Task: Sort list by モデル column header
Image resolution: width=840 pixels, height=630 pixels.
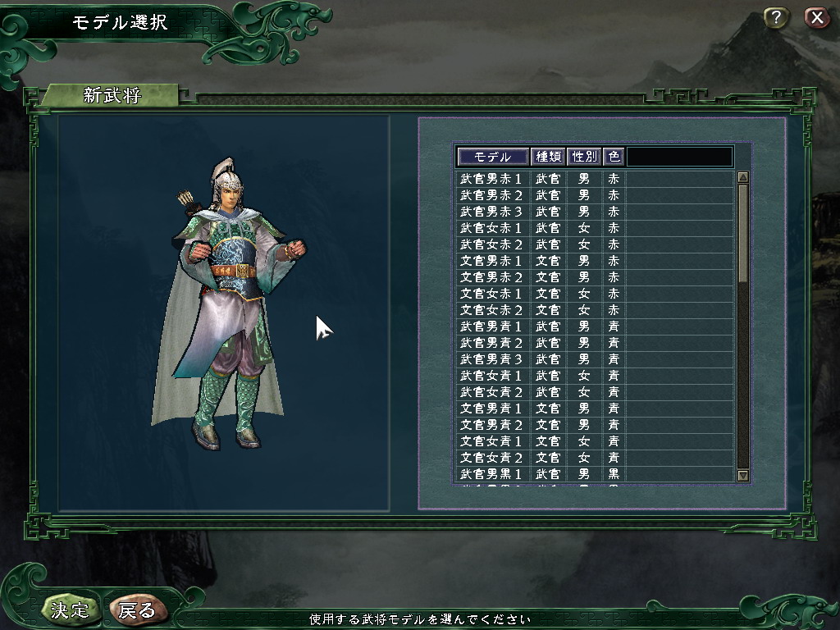Action: pyautogui.click(x=493, y=157)
